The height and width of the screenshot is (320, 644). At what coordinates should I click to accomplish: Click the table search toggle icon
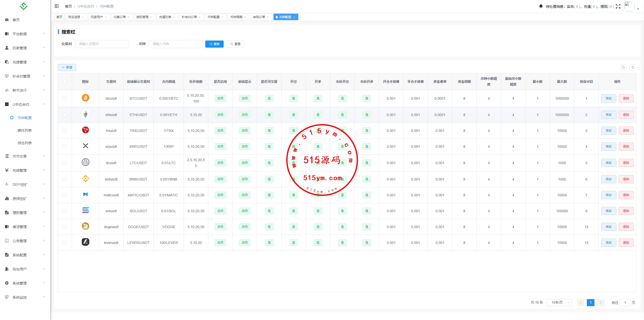click(x=623, y=67)
